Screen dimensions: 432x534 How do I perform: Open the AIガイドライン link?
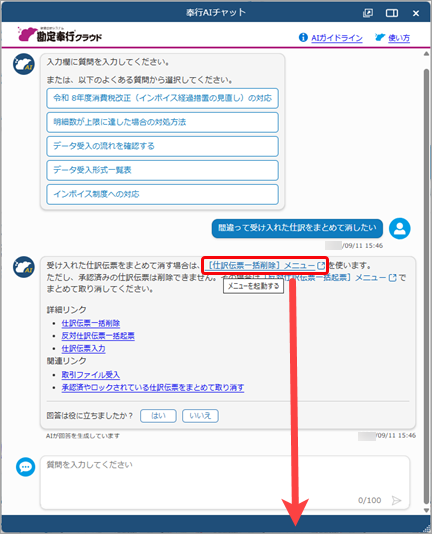[337, 38]
